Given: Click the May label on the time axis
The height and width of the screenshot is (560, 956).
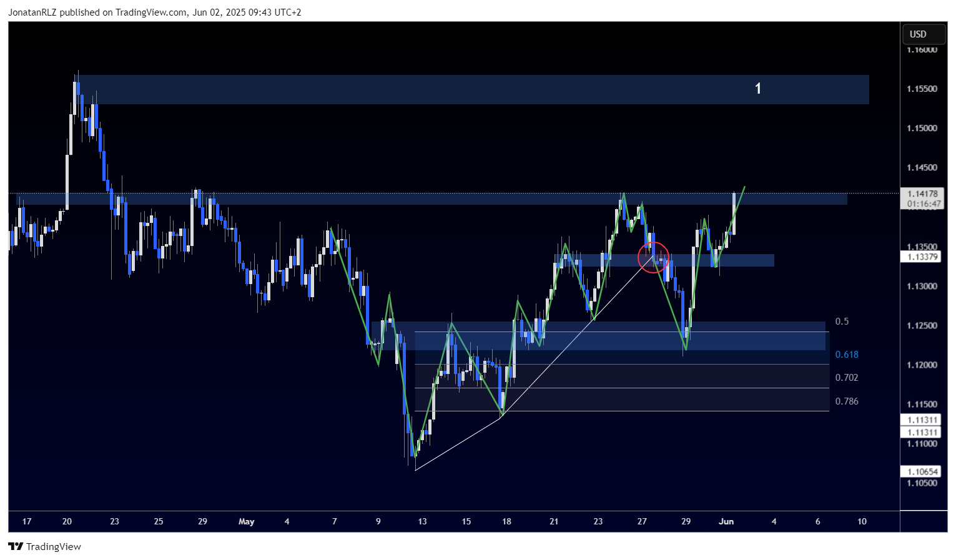Looking at the screenshot, I should (247, 521).
